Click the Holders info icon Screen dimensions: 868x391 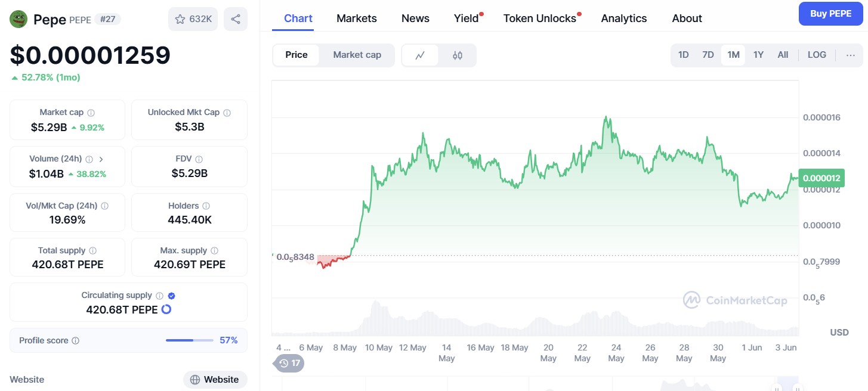point(206,206)
